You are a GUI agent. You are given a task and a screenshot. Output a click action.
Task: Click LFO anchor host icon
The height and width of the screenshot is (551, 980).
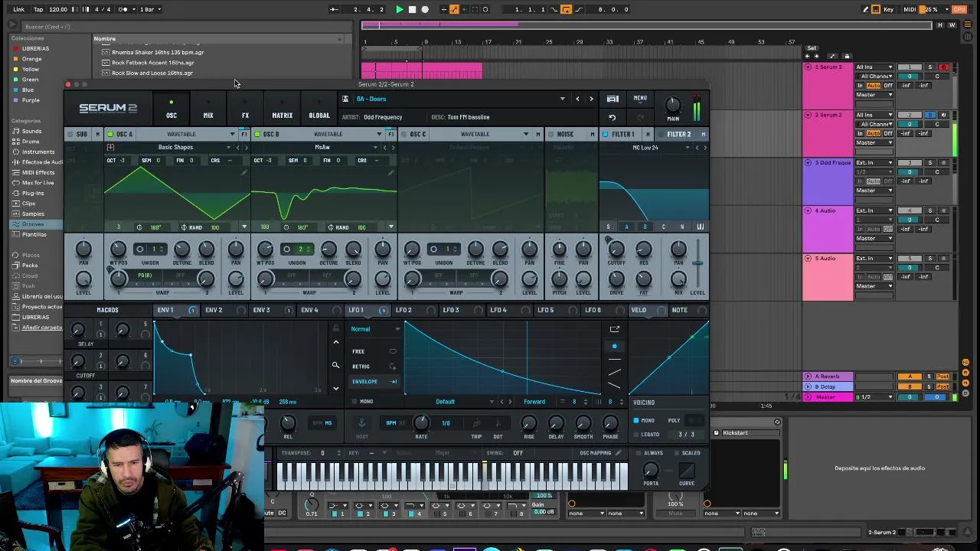pyautogui.click(x=362, y=423)
